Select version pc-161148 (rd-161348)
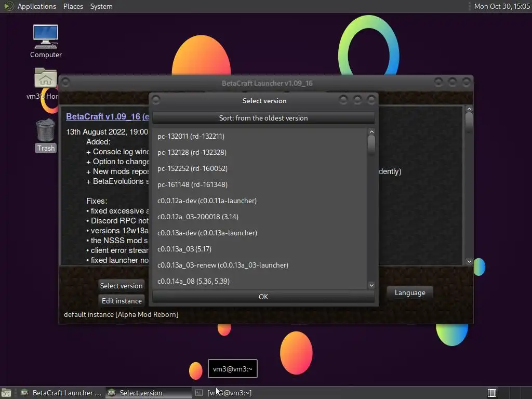Viewport: 532px width, 399px height. 260,184
